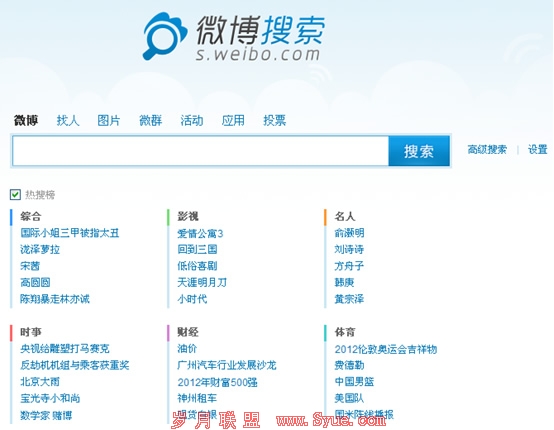Open the 活动 tab
The image size is (554, 430).
(x=192, y=120)
